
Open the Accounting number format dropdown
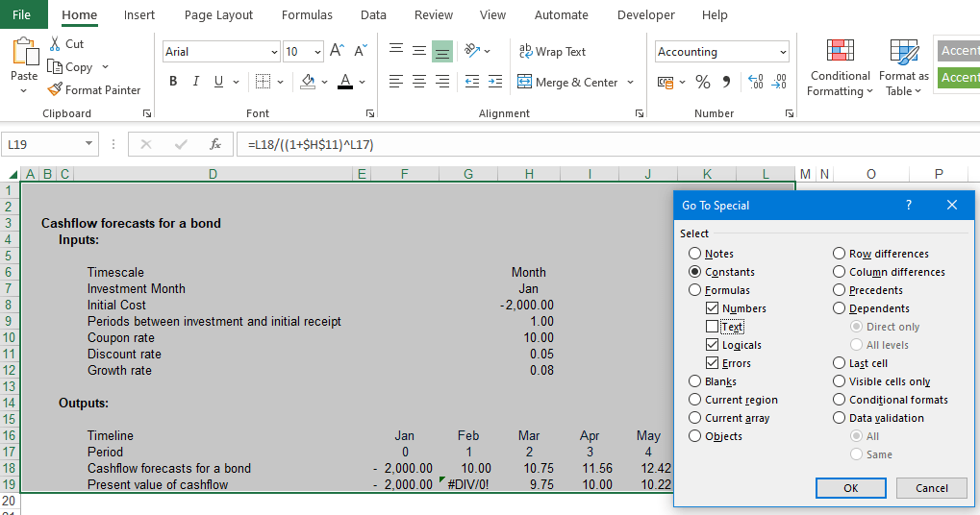coord(783,52)
